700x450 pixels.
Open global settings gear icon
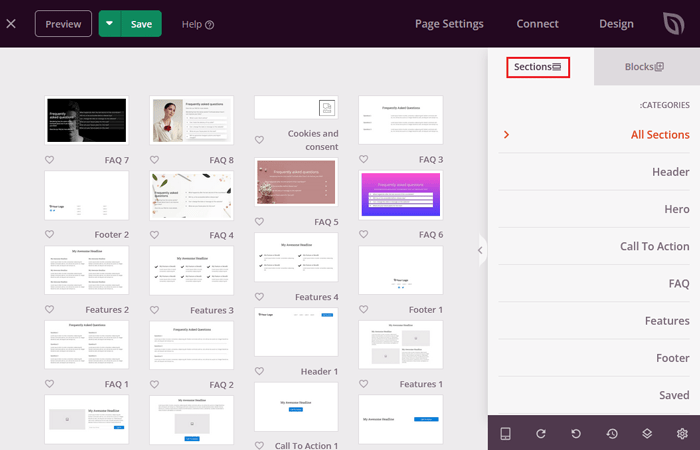click(x=682, y=433)
